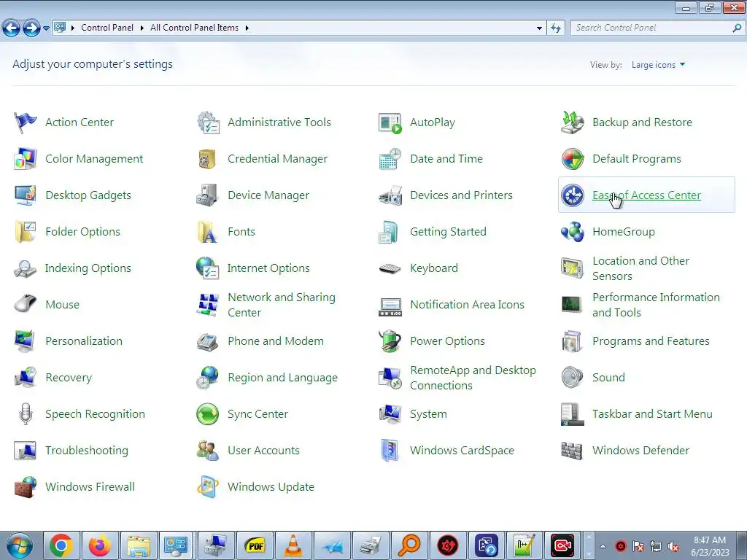Open Location and Other Sensors link

click(x=640, y=268)
